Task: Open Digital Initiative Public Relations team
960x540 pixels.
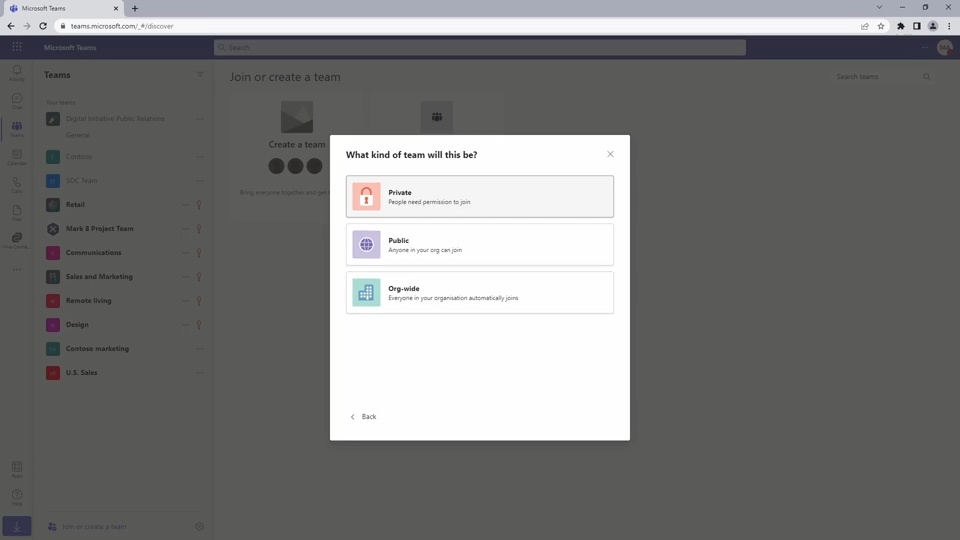Action: pos(115,119)
